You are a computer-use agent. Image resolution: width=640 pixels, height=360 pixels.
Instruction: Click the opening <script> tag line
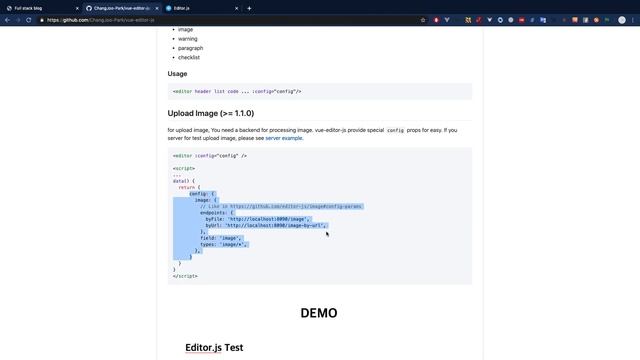tap(184, 169)
